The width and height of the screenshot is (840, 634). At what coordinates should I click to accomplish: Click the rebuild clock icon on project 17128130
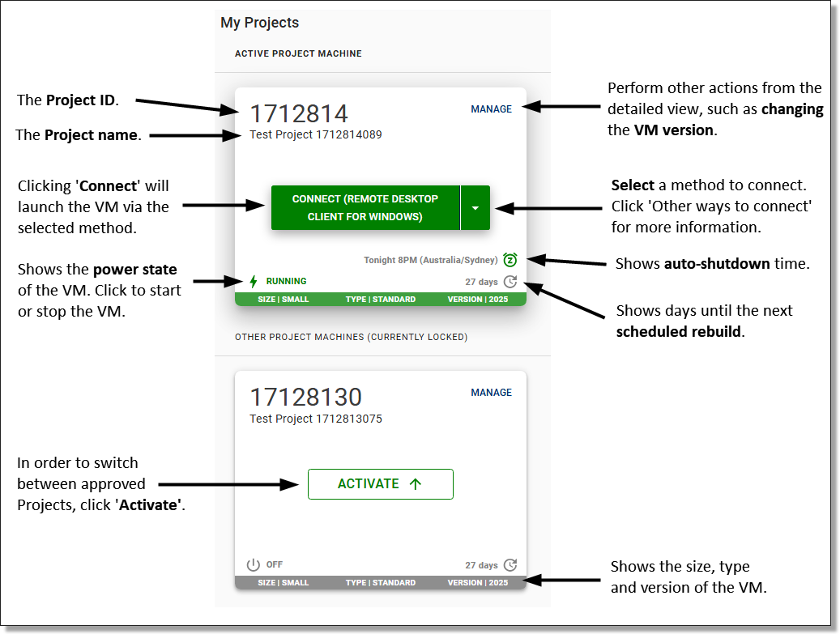(510, 565)
